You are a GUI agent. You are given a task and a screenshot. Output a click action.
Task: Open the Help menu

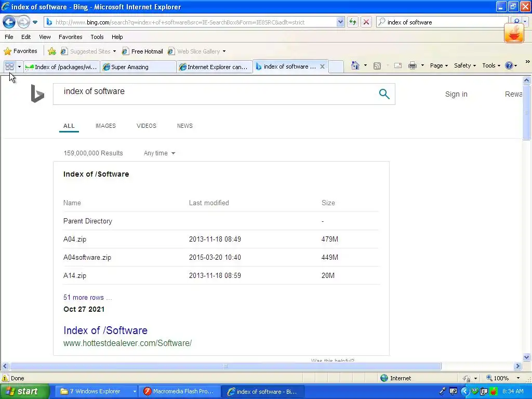[x=117, y=37]
